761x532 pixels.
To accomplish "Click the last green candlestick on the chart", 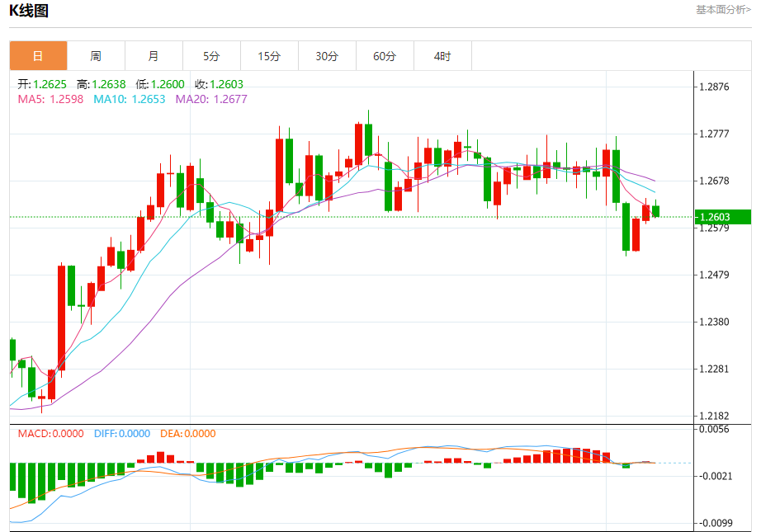I will click(x=655, y=211).
